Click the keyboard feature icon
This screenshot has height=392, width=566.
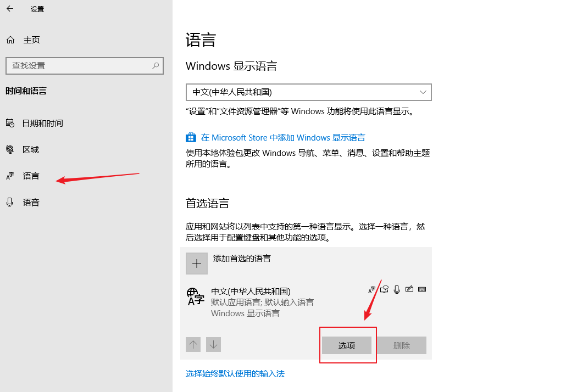(x=422, y=289)
